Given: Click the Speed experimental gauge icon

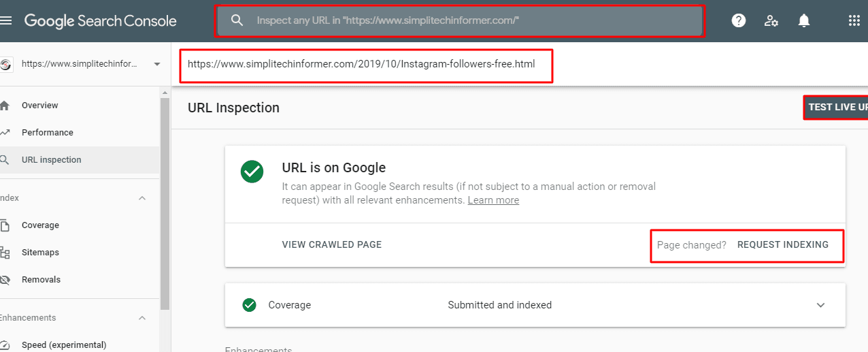Looking at the screenshot, I should pyautogui.click(x=5, y=345).
